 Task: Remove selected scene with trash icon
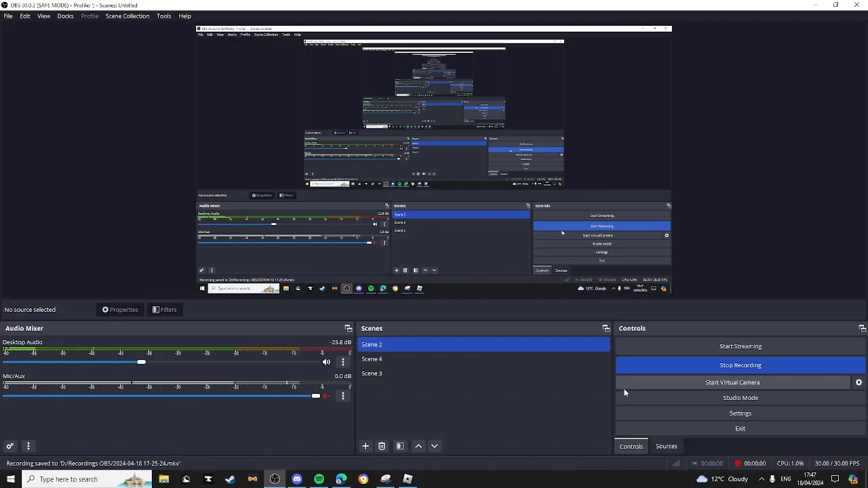point(382,446)
